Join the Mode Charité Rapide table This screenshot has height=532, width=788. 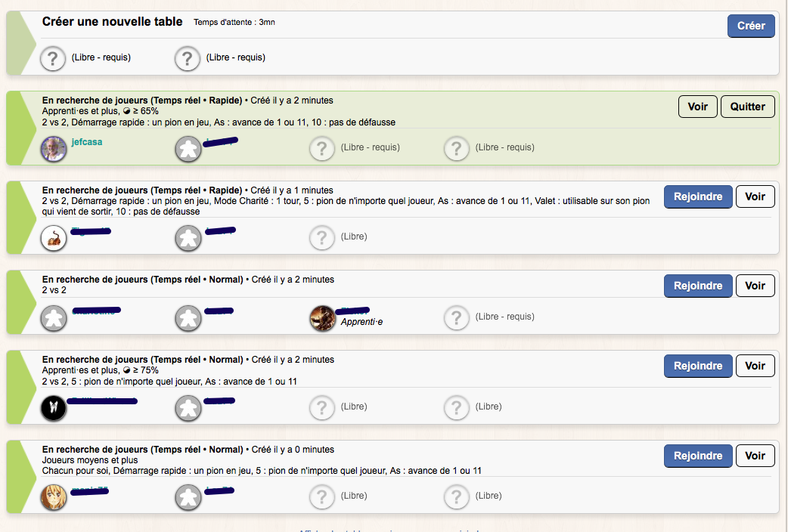coord(698,196)
